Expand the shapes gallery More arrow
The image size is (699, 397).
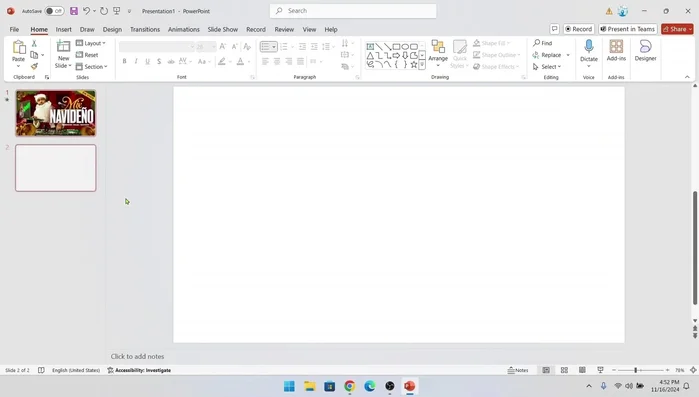[422, 65]
